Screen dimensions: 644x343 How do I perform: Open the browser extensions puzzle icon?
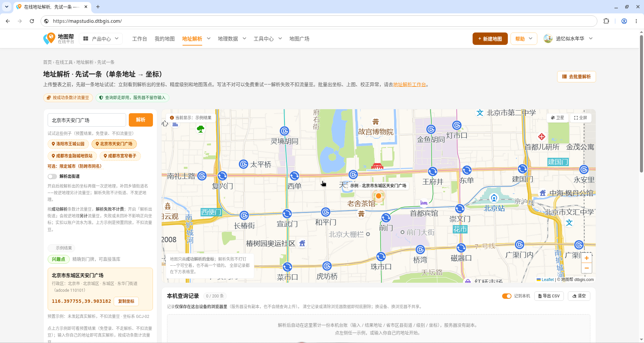(606, 21)
